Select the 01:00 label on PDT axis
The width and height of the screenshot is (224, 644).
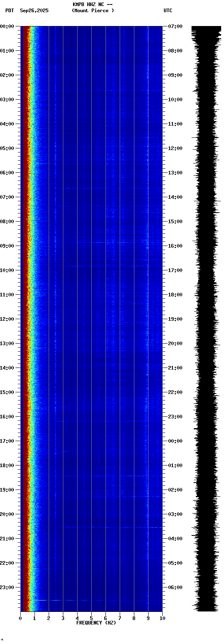(7, 51)
